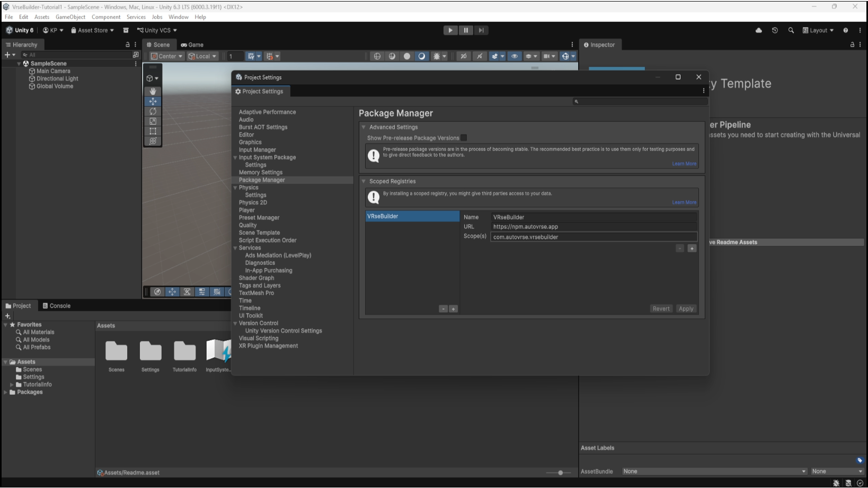
Task: Click the Apply button for scoped registry
Action: pyautogui.click(x=686, y=309)
